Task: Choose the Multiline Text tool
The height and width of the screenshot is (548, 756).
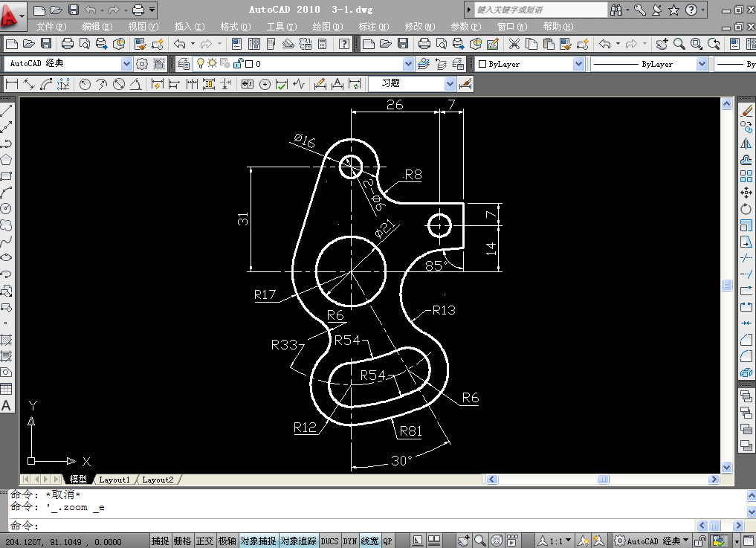Action: click(6, 405)
